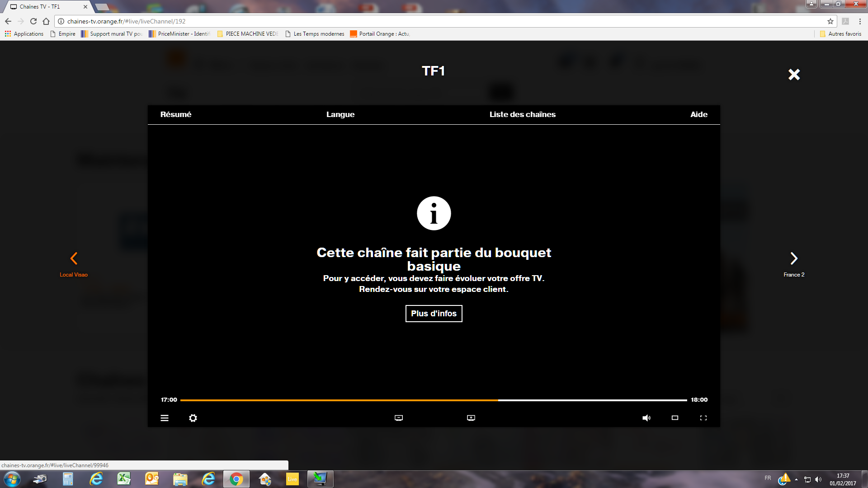Close the TF1 player overlay
868x488 pixels.
[x=794, y=75]
